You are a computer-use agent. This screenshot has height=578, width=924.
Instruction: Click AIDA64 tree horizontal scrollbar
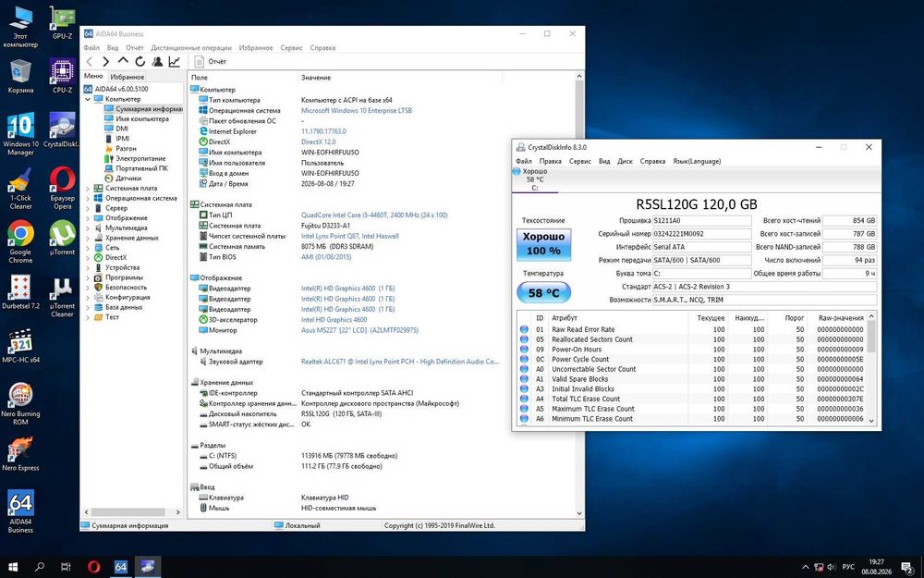(x=128, y=512)
